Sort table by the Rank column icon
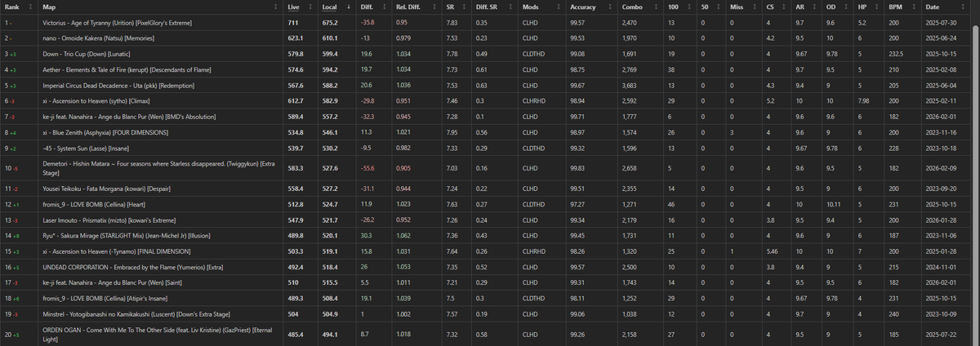Image resolution: width=980 pixels, height=346 pixels. click(32, 8)
